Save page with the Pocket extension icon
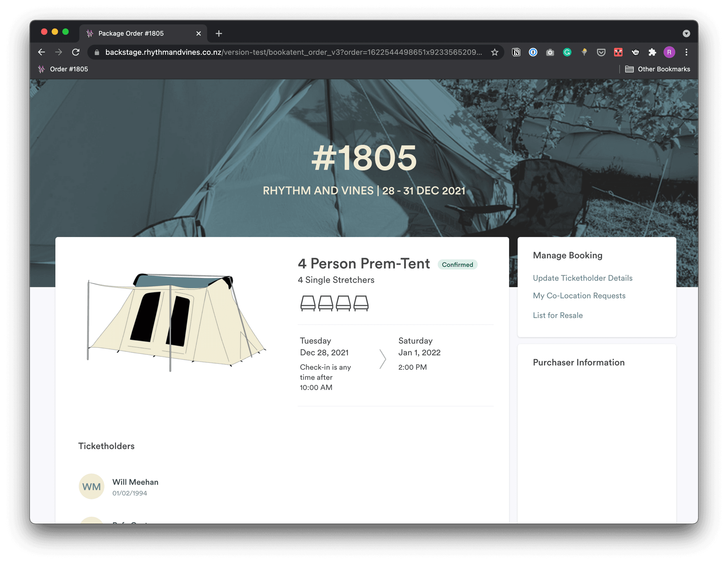This screenshot has width=728, height=563. (x=601, y=52)
